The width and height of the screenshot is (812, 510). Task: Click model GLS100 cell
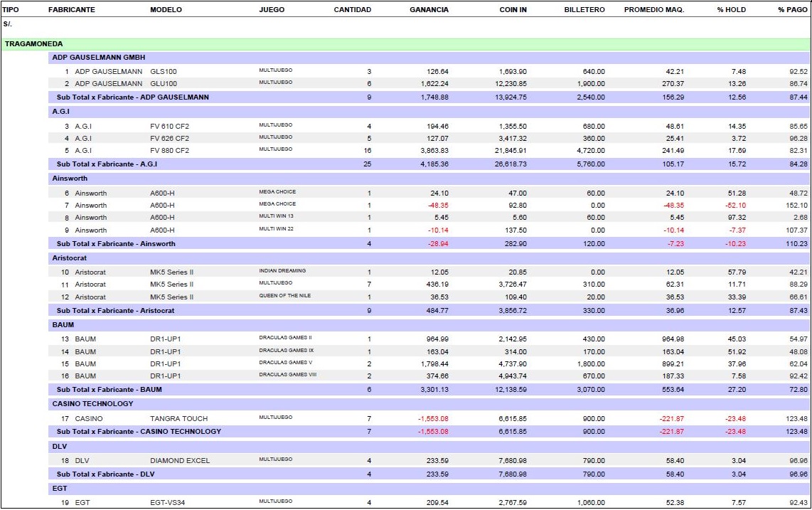(x=164, y=72)
